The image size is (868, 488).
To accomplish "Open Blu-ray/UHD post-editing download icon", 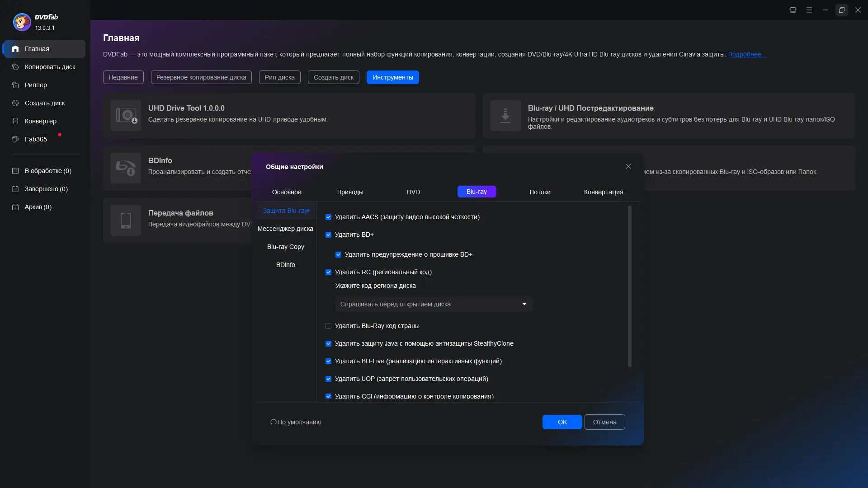I will tap(505, 116).
